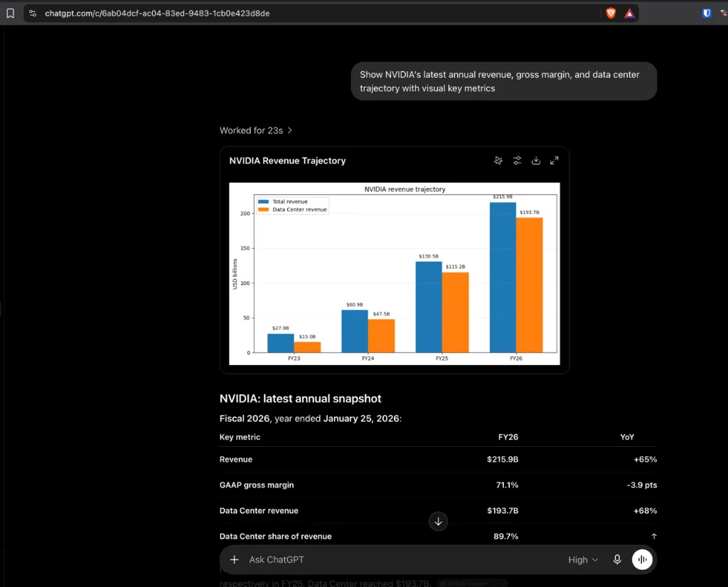The height and width of the screenshot is (587, 728).
Task: Click the "71.1%" gross margin value
Action: point(507,485)
